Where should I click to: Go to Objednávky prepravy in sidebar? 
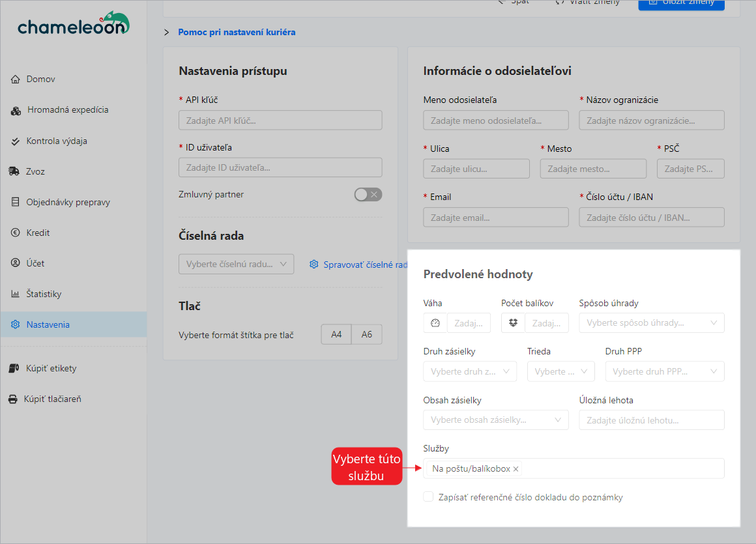68,202
